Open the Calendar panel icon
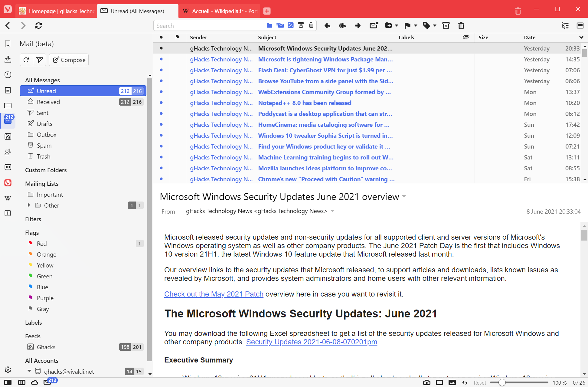 tap(8, 167)
